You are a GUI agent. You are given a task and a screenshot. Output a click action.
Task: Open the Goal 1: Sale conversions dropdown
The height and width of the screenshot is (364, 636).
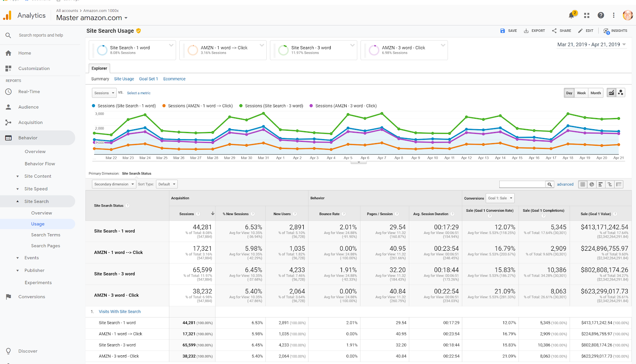[500, 198]
